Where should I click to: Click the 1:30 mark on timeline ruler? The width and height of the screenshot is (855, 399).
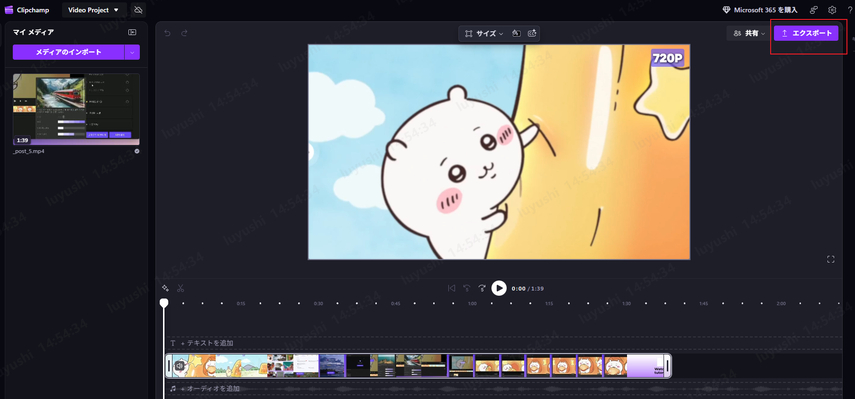tap(627, 304)
